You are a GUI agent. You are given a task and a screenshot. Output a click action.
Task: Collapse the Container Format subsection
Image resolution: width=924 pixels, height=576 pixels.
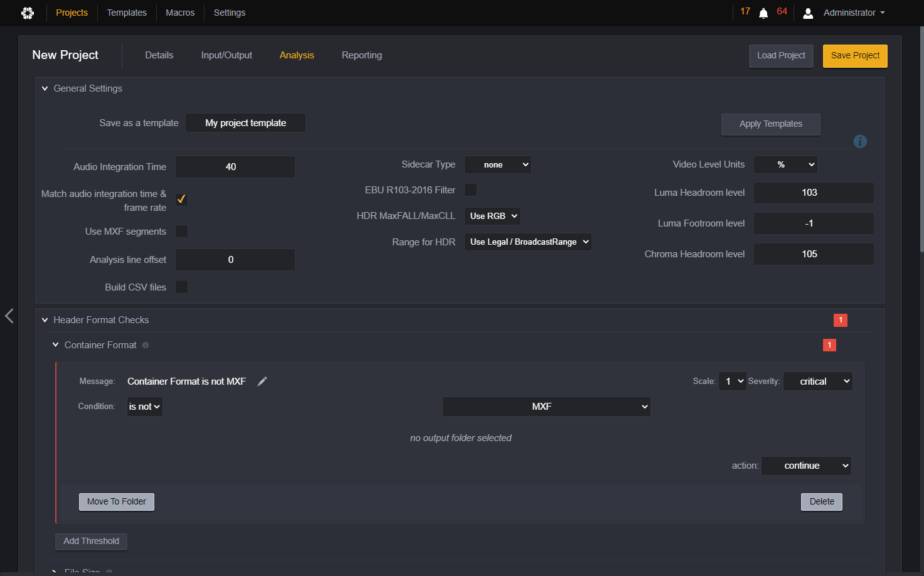(x=56, y=345)
